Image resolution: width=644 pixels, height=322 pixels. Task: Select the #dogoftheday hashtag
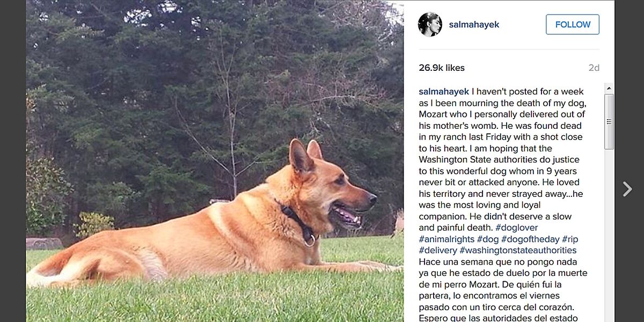coord(531,239)
